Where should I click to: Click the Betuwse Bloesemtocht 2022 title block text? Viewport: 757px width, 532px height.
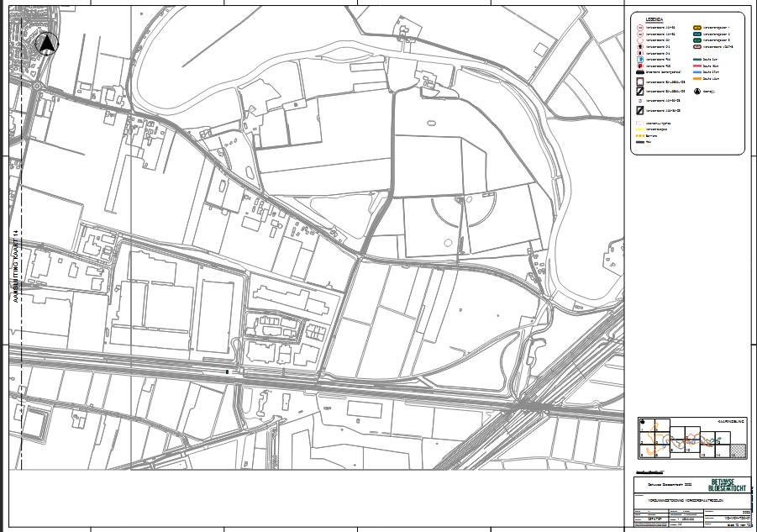tap(670, 486)
